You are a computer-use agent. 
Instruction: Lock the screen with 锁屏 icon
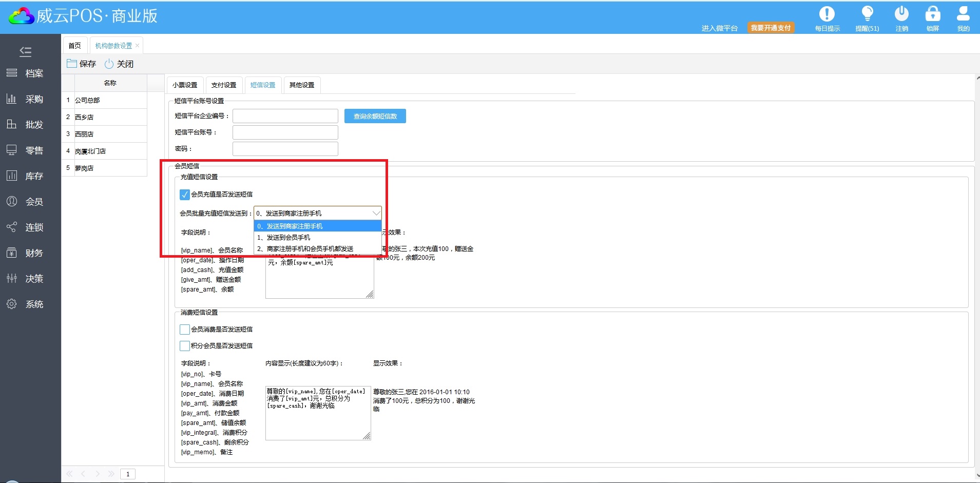pyautogui.click(x=932, y=14)
